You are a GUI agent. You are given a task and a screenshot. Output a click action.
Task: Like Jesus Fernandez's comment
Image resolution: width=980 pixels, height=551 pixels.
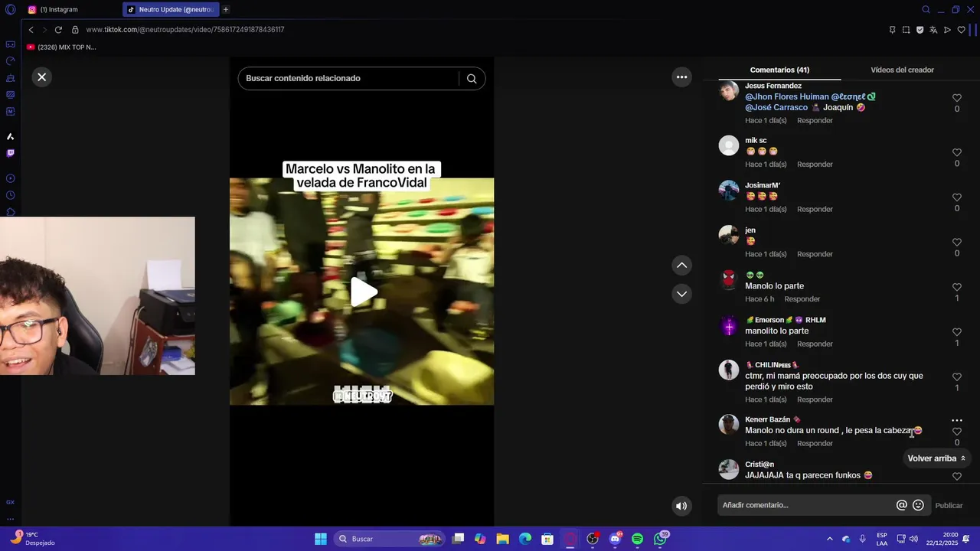pos(957,98)
